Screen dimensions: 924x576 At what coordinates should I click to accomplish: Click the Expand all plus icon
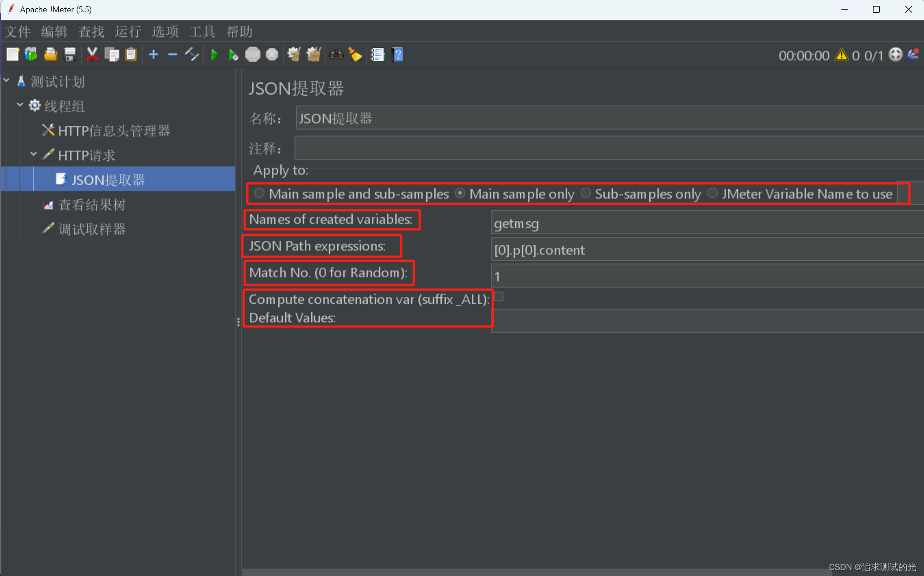click(153, 55)
